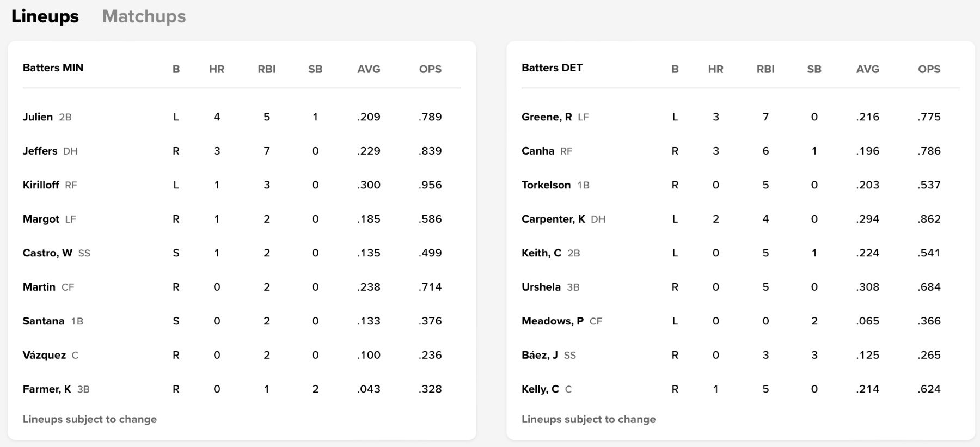Click Santana in the Twins lineup
Screen dimensions: 980x447
(x=44, y=321)
